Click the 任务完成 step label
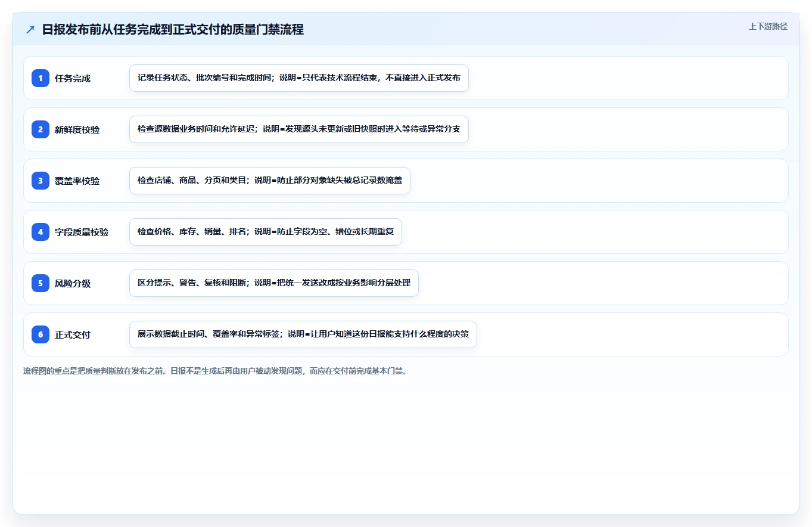This screenshot has height=527, width=812. 73,78
